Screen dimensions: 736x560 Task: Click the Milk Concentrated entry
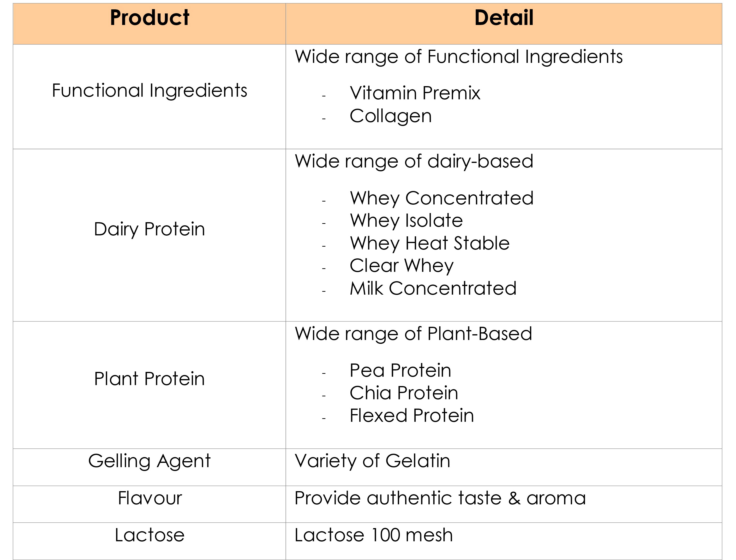[x=433, y=288]
